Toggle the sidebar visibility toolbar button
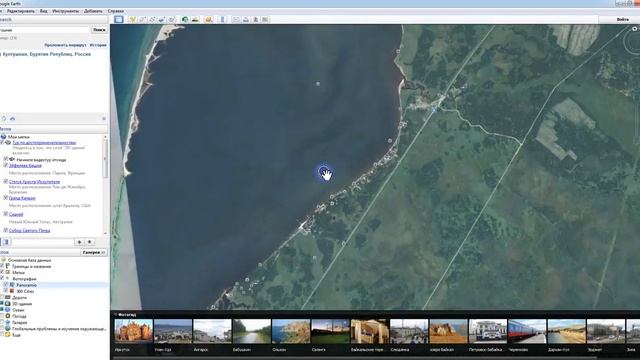640x360 pixels. (x=119, y=19)
